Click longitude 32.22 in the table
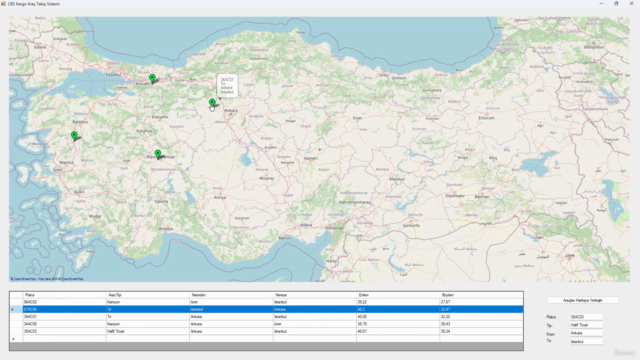Screen dimensions: 640x360 tap(481, 317)
